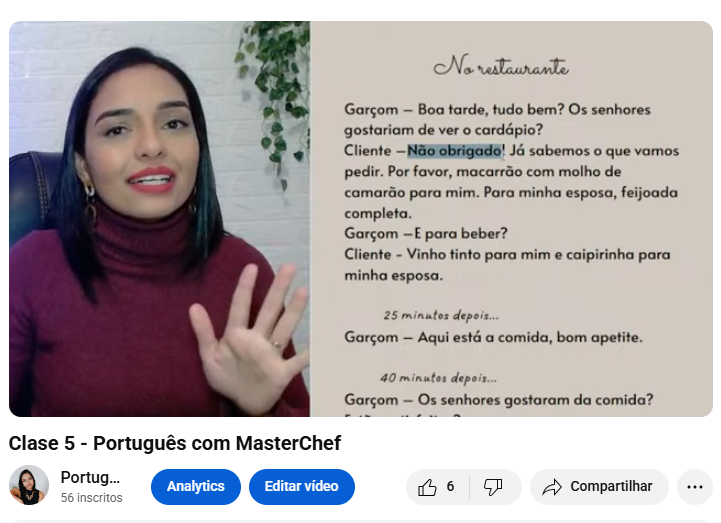Click the share arrow icon
Viewport: 721px width, 523px height.
(x=552, y=487)
